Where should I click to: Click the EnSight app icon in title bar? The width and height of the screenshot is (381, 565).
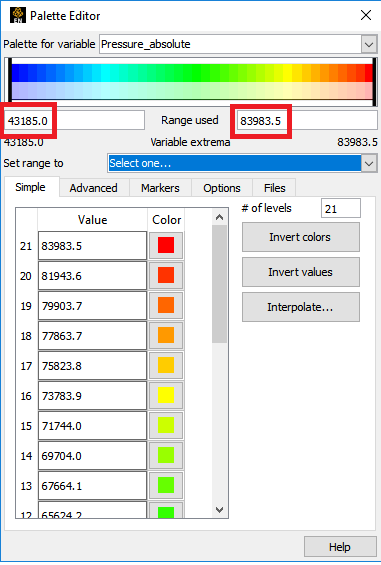17,15
